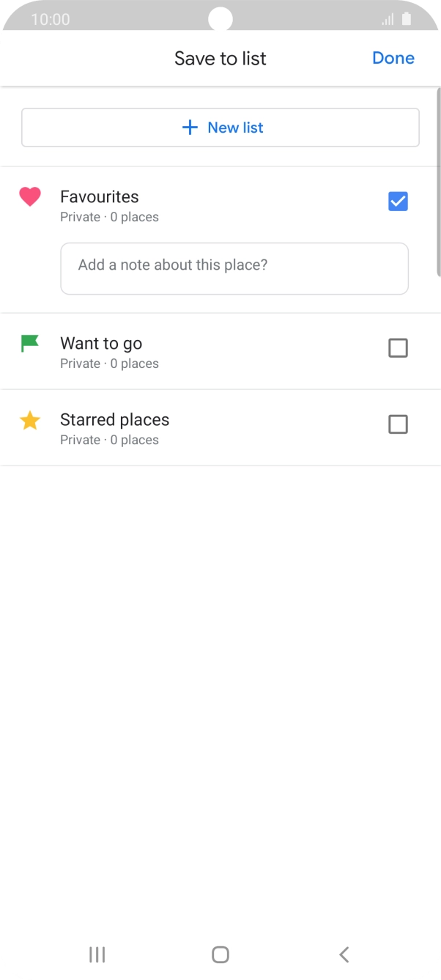The height and width of the screenshot is (980, 441).
Task: Tap the battery status icon
Action: (407, 20)
